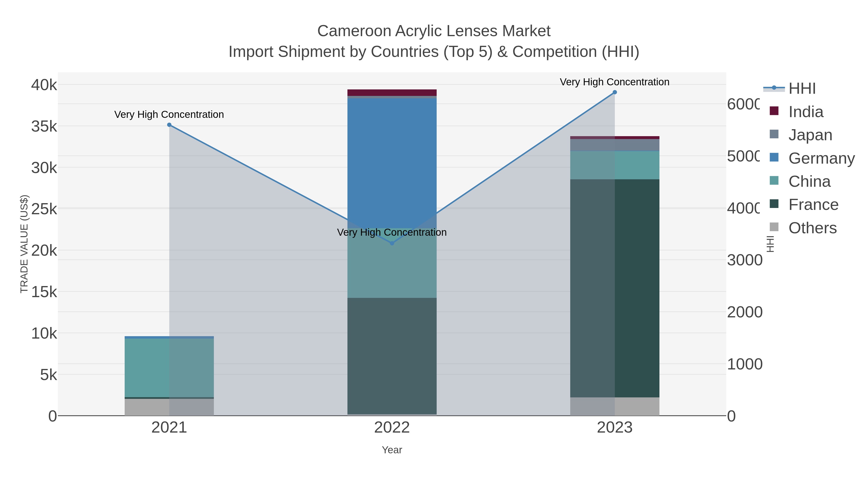Toggle Japan series in legend
Viewport: 868px width, 488px height.
point(801,135)
